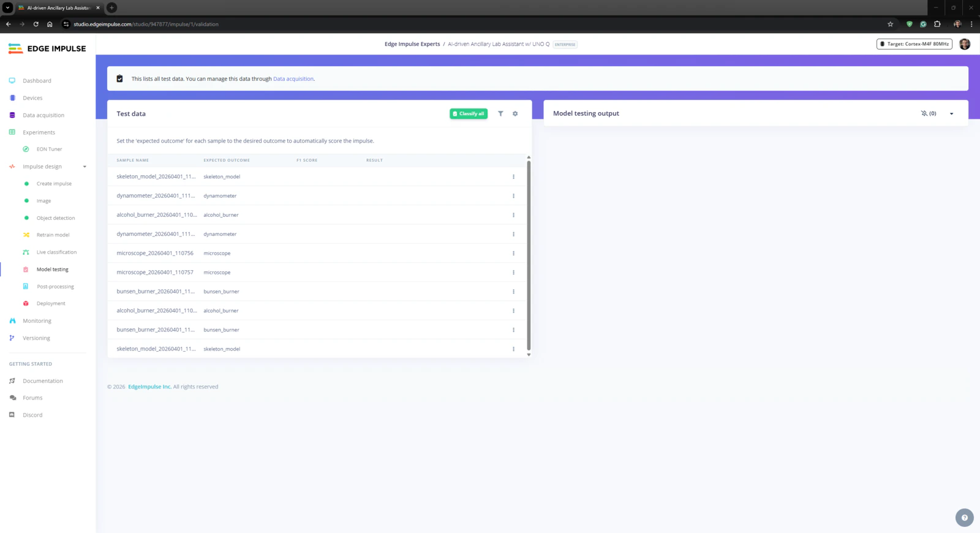Open EON Tuner page

pyautogui.click(x=49, y=149)
